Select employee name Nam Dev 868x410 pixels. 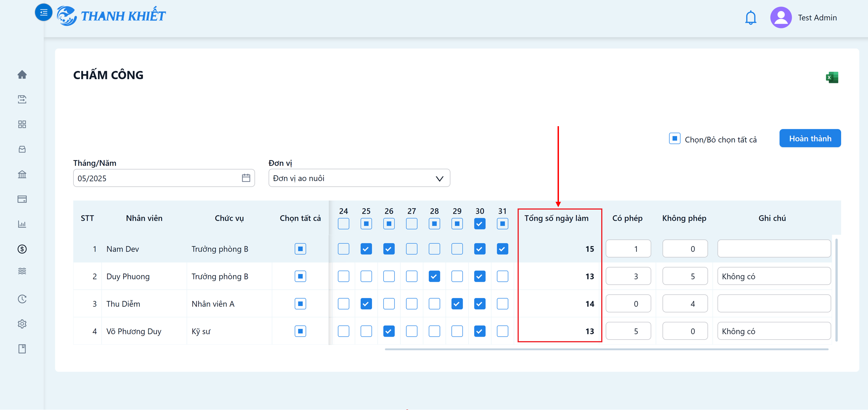click(123, 249)
